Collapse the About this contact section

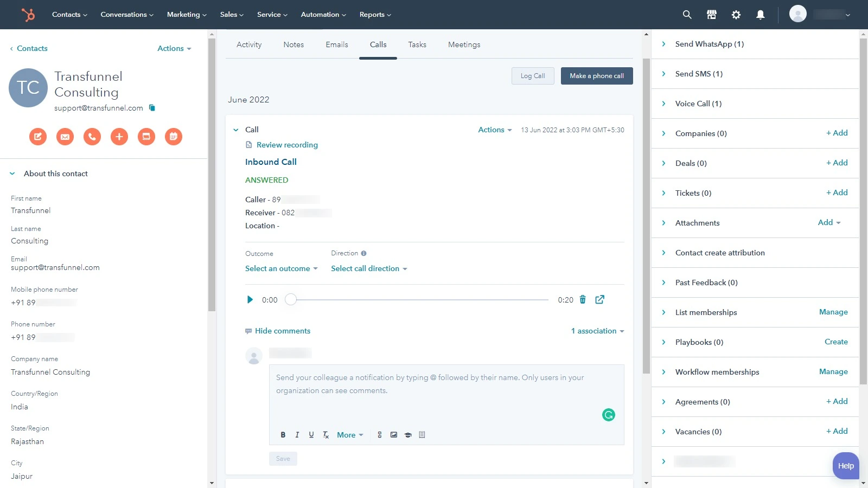12,173
